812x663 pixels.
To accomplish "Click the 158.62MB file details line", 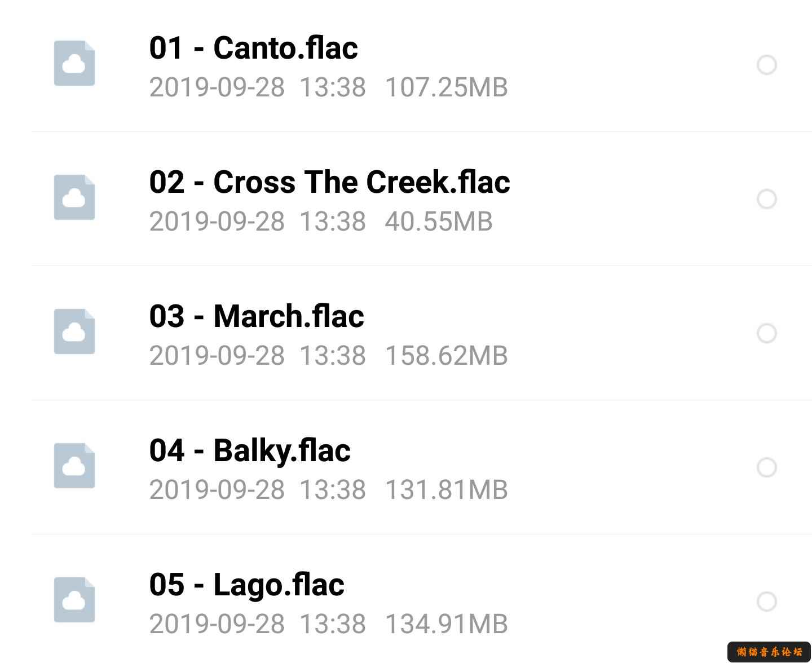I will (329, 356).
